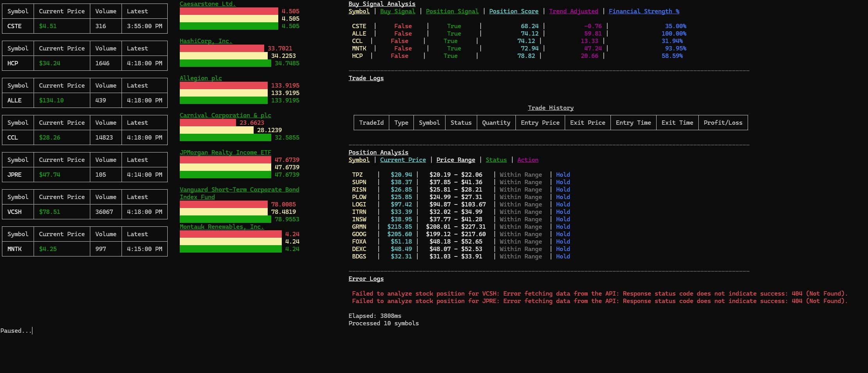Click the HashiCorp, Inc. heading link
The height and width of the screenshot is (373, 868).
point(206,41)
